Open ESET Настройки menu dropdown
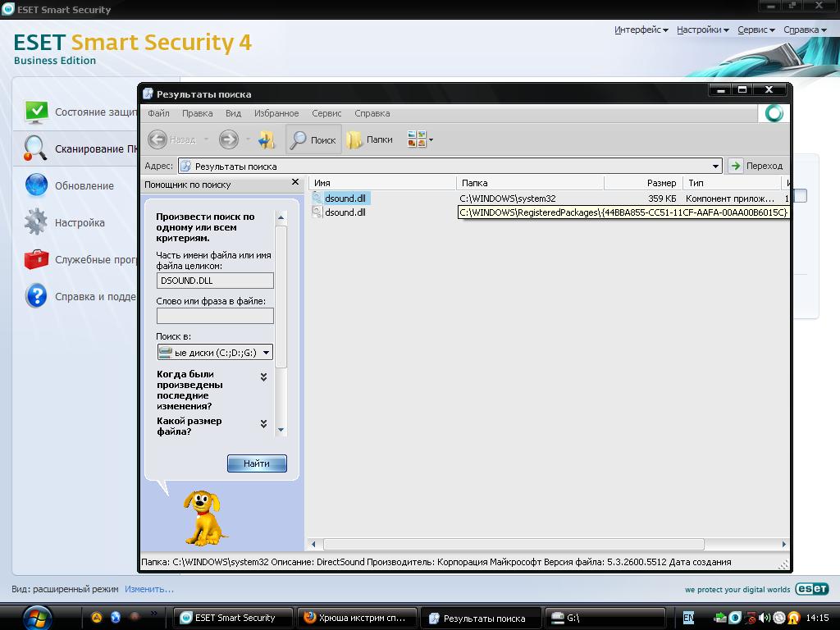840x630 pixels. click(x=703, y=30)
